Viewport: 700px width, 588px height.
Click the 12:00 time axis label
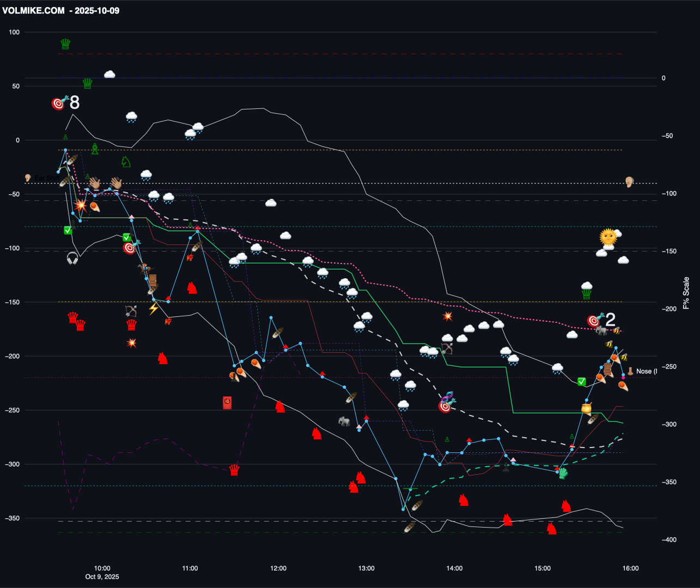pyautogui.click(x=278, y=568)
